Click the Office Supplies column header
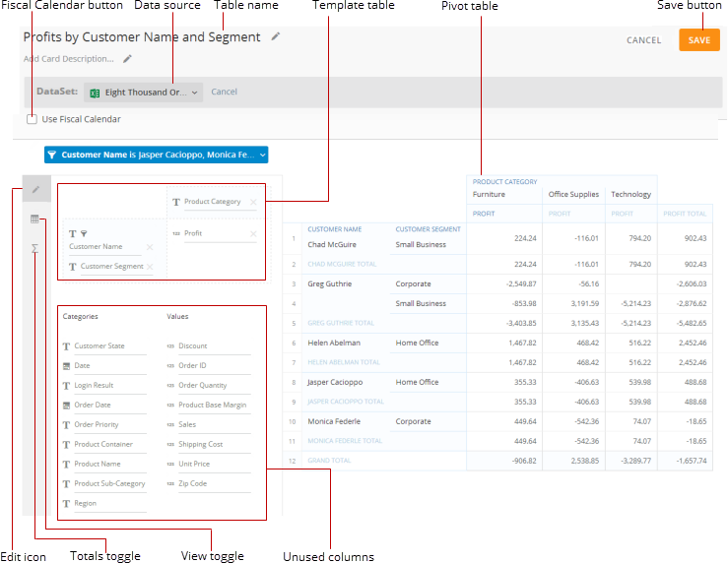728x563 pixels. point(573,194)
